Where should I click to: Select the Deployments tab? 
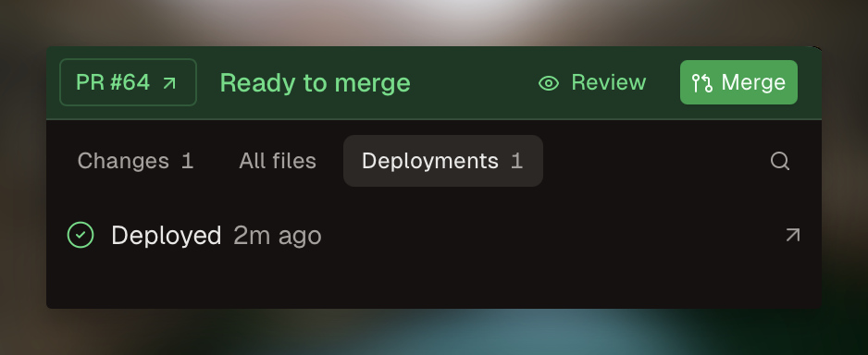(x=443, y=161)
